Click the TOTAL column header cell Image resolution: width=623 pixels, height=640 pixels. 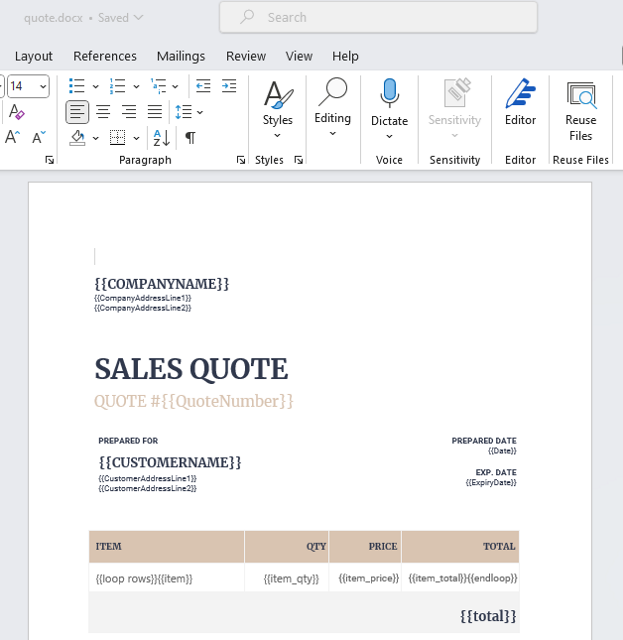tap(461, 547)
